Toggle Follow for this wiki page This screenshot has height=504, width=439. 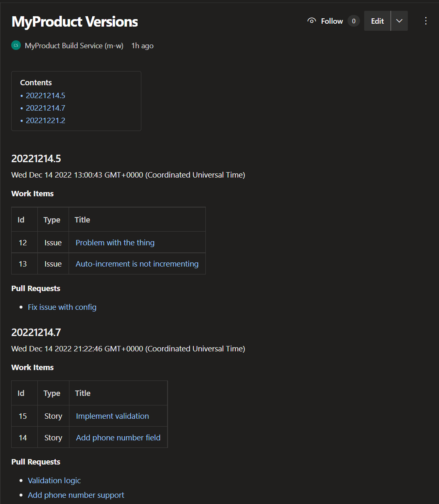[x=326, y=21]
